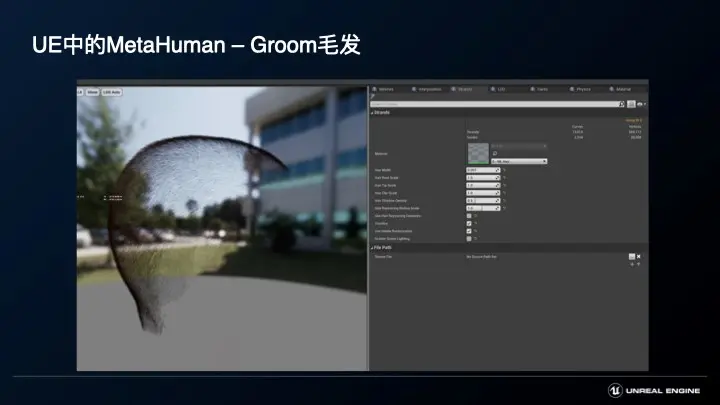This screenshot has height=405, width=720.
Task: Toggle Use Hair Raytracing Geometry checkbox
Action: [x=469, y=216]
